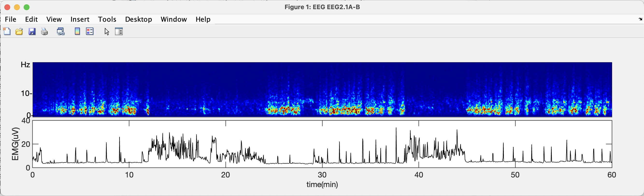Open the Help menu
The height and width of the screenshot is (196, 644).
point(203,19)
